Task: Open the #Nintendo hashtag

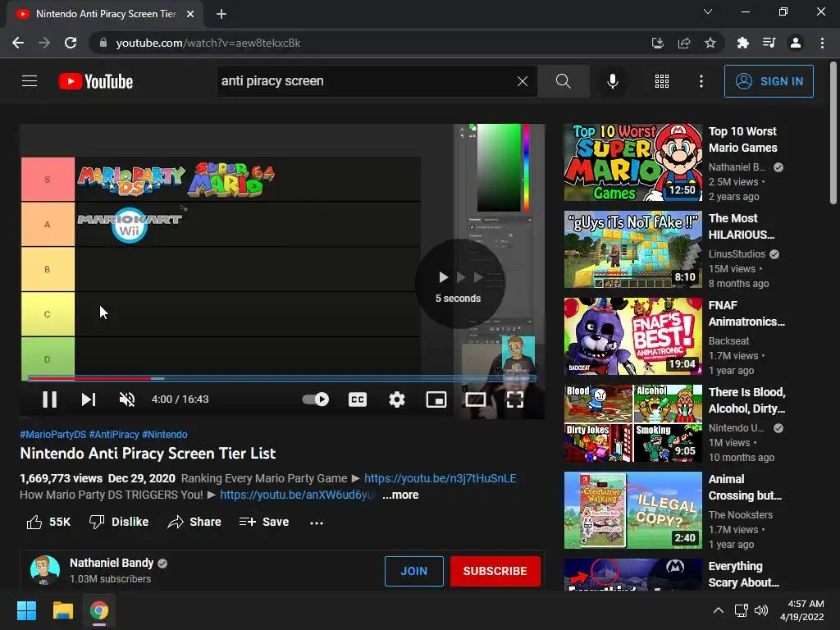Action: click(x=164, y=435)
